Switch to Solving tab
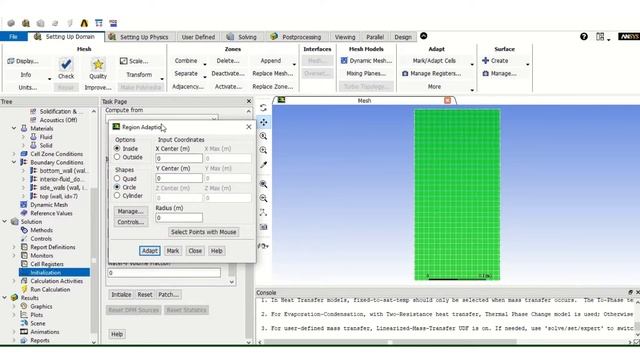This screenshot has width=640, height=360. (242, 37)
